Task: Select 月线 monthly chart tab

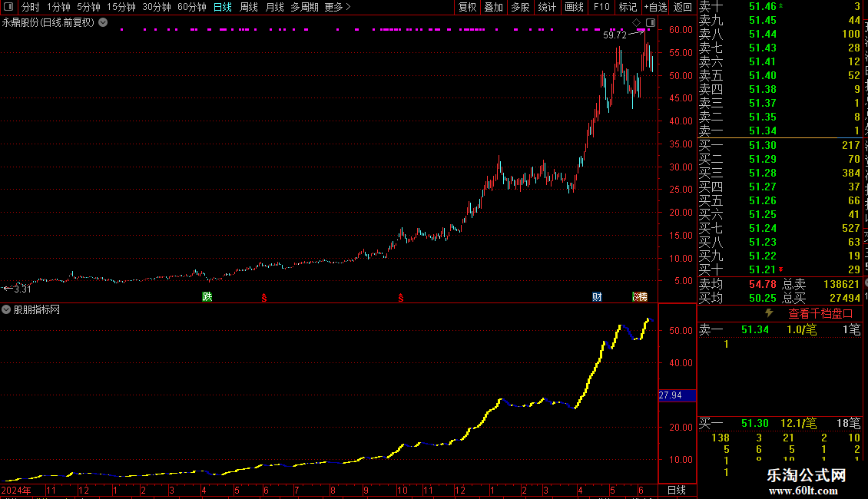Action: (274, 7)
